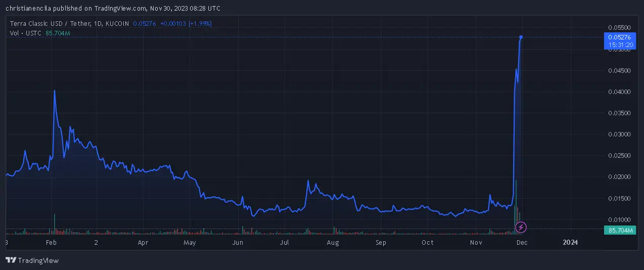
Task: Click the Vol value 85.704M in legend
Action: pyautogui.click(x=58, y=33)
